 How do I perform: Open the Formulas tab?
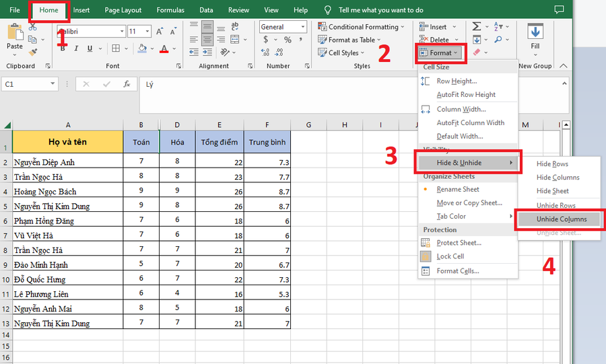coord(170,10)
